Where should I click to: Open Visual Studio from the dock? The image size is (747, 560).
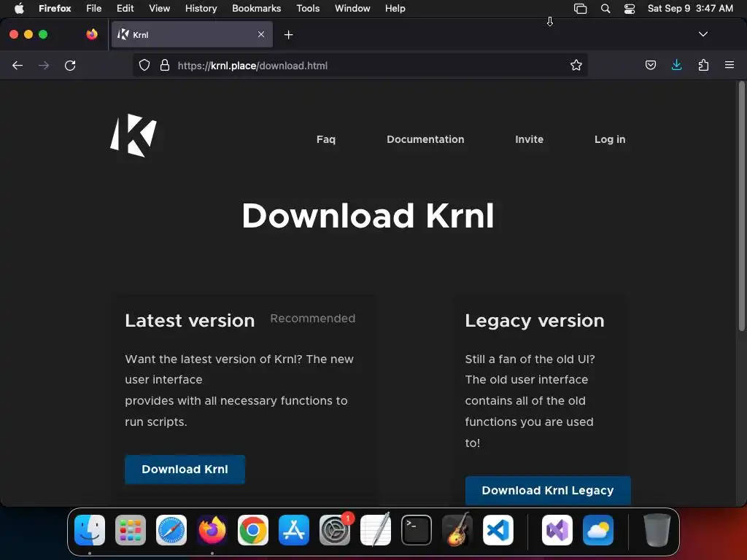(x=557, y=530)
